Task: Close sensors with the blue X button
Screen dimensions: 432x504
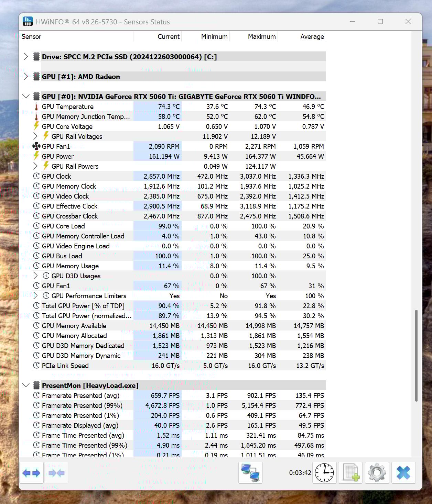Action: [403, 473]
